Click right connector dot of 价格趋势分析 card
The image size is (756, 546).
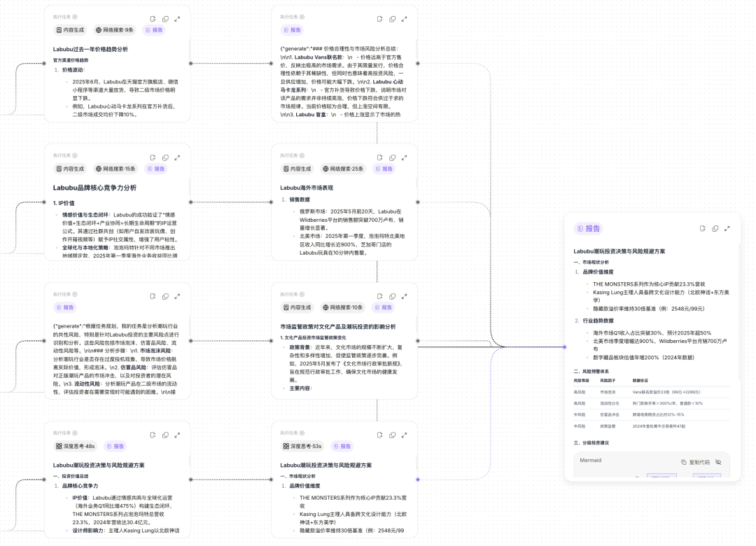click(x=191, y=63)
